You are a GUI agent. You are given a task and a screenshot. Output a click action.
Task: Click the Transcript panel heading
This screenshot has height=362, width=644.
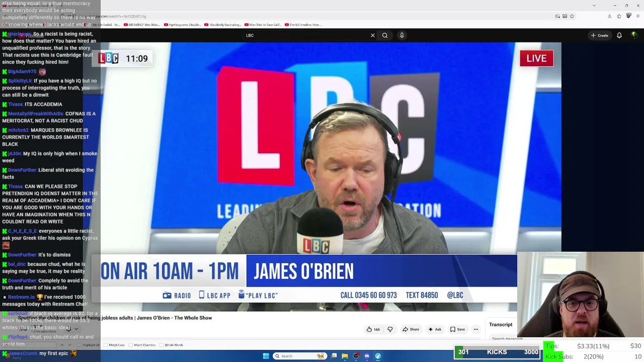click(x=501, y=324)
